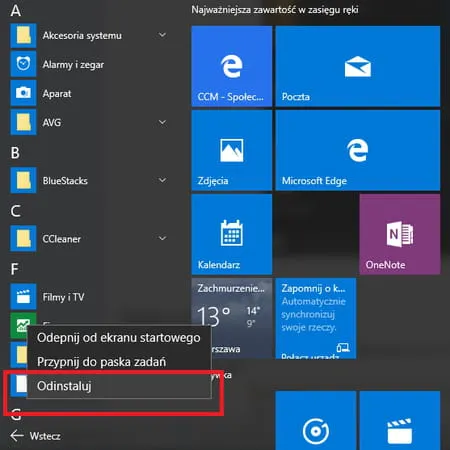Open the Zapomnij o k... phone companion tile
Viewport: 450px width, 450px height.
[316, 318]
